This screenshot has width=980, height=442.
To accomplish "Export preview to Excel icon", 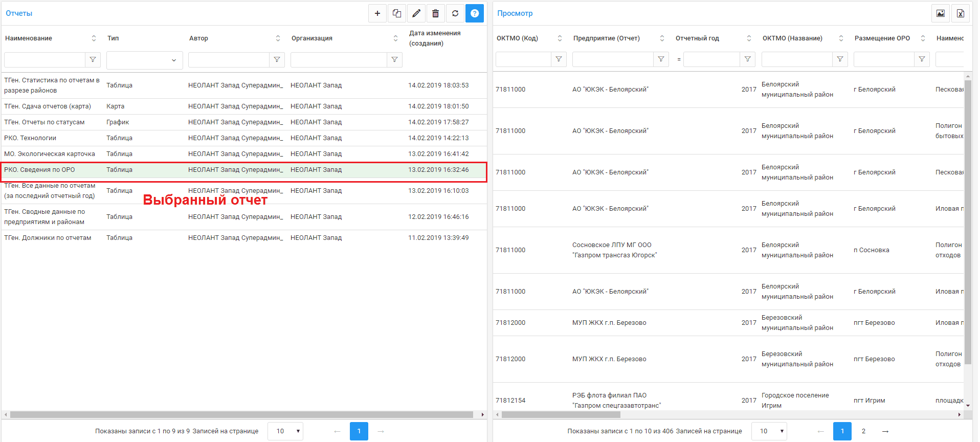I will click(961, 13).
